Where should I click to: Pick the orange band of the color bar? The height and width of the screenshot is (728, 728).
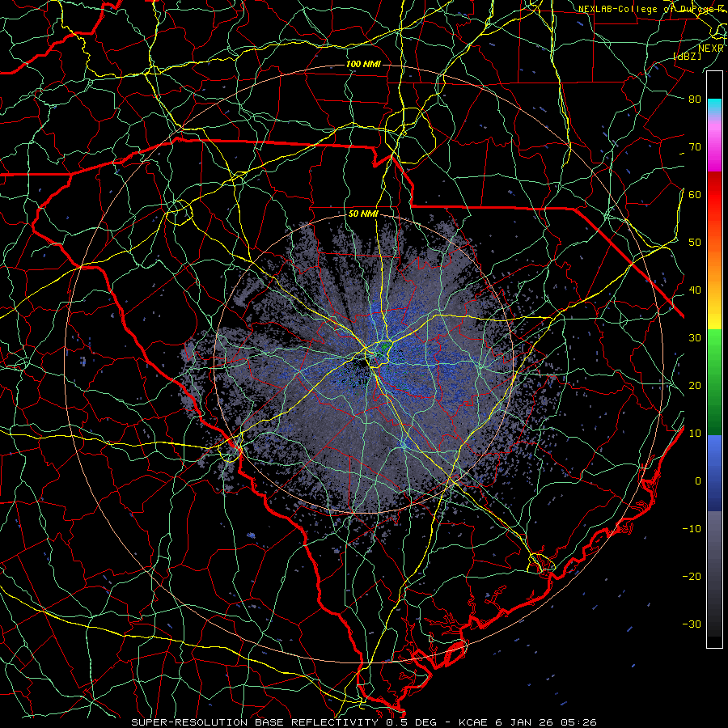(714, 265)
